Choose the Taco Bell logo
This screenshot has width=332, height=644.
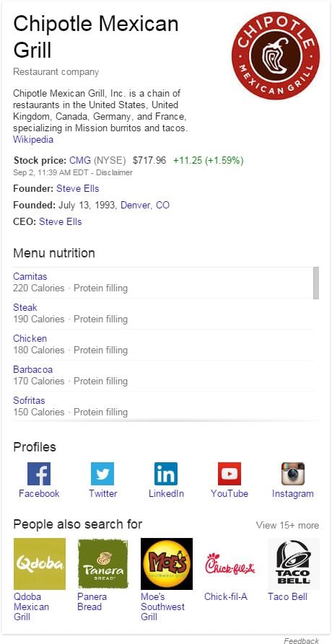(x=293, y=564)
